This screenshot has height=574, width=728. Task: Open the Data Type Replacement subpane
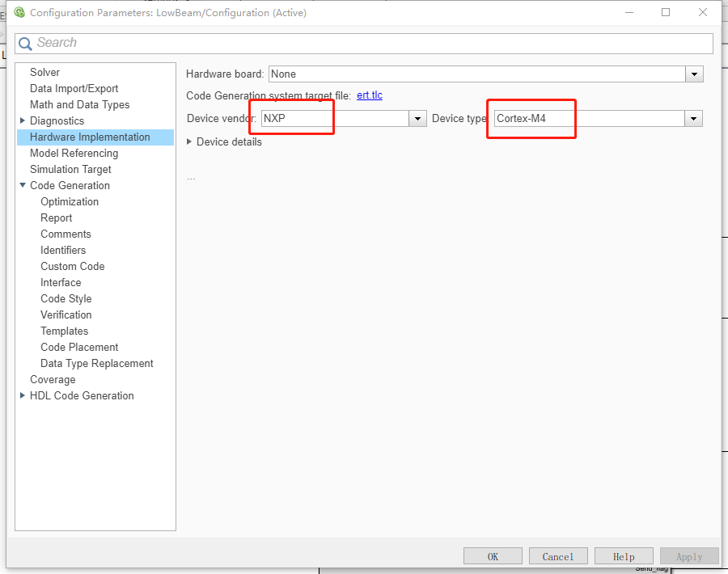97,363
